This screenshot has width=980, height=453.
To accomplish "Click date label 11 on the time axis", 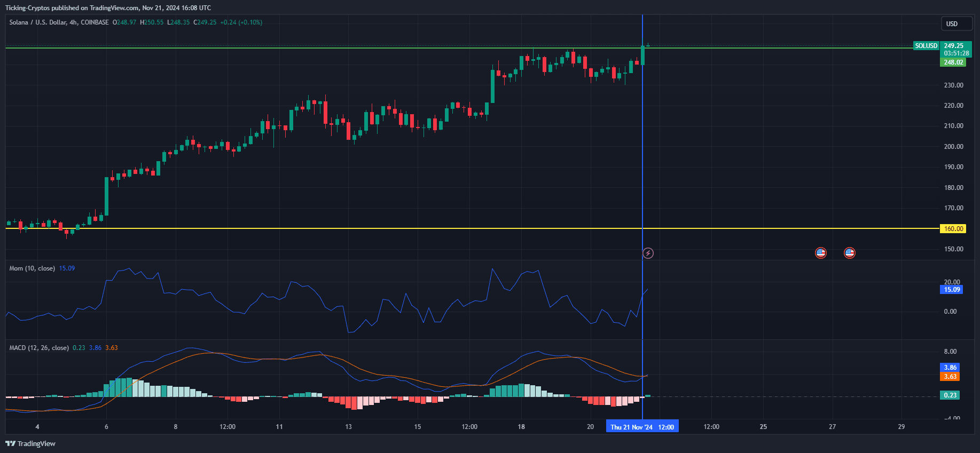I will coord(279,427).
